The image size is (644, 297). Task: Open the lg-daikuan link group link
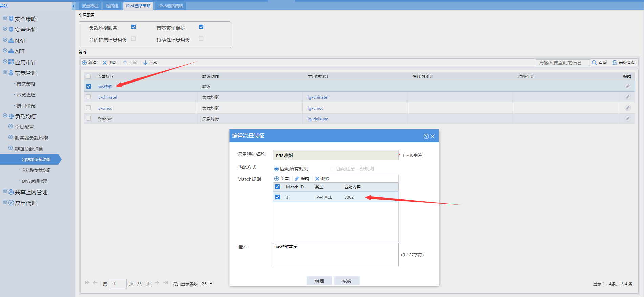tap(318, 119)
